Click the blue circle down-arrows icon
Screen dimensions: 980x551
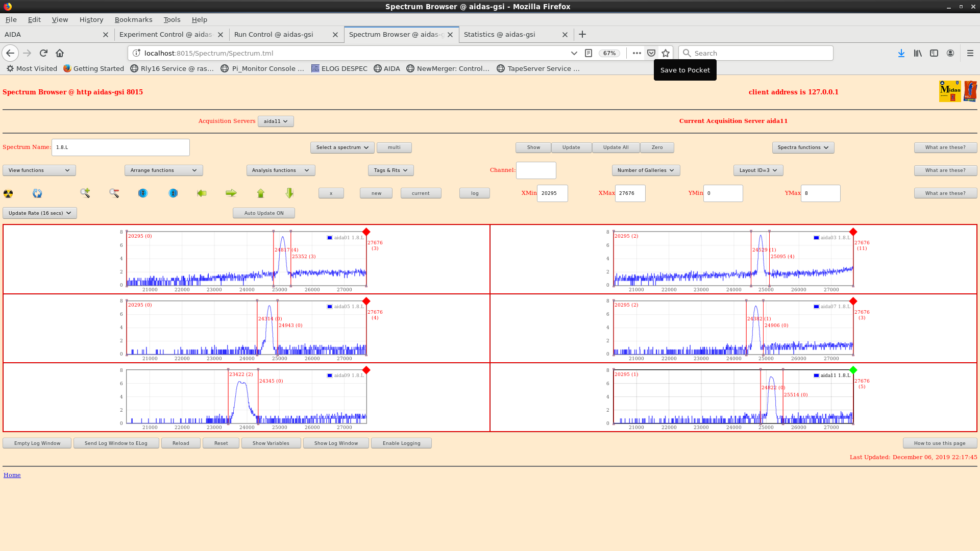tap(143, 193)
